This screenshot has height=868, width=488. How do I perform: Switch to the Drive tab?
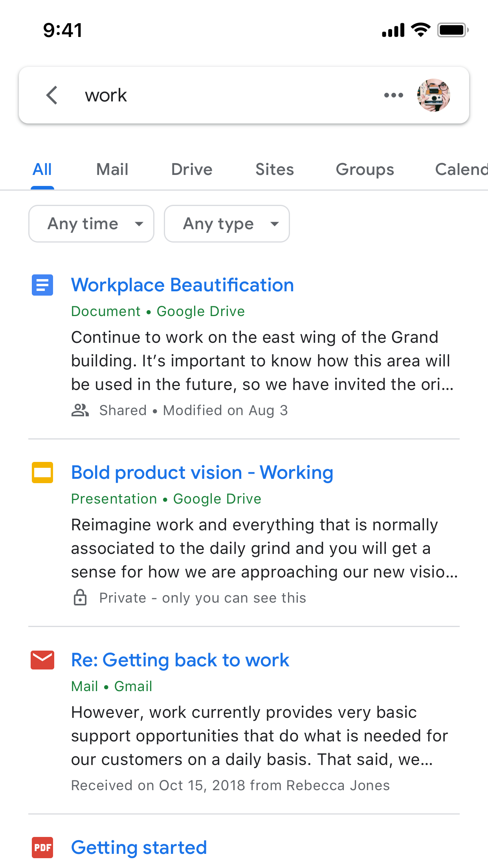click(x=192, y=169)
